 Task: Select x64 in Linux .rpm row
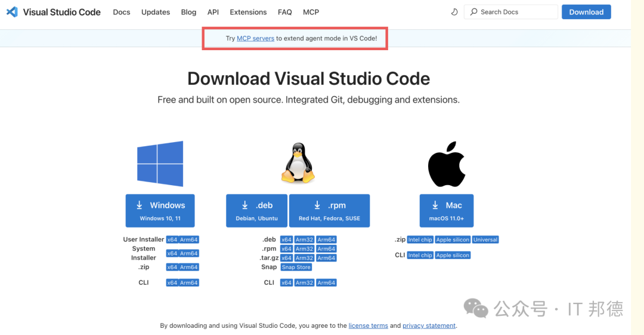[286, 249]
